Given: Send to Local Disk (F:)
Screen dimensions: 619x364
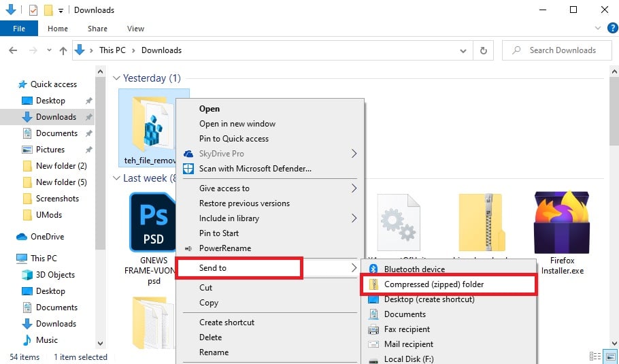Looking at the screenshot, I should tap(409, 359).
